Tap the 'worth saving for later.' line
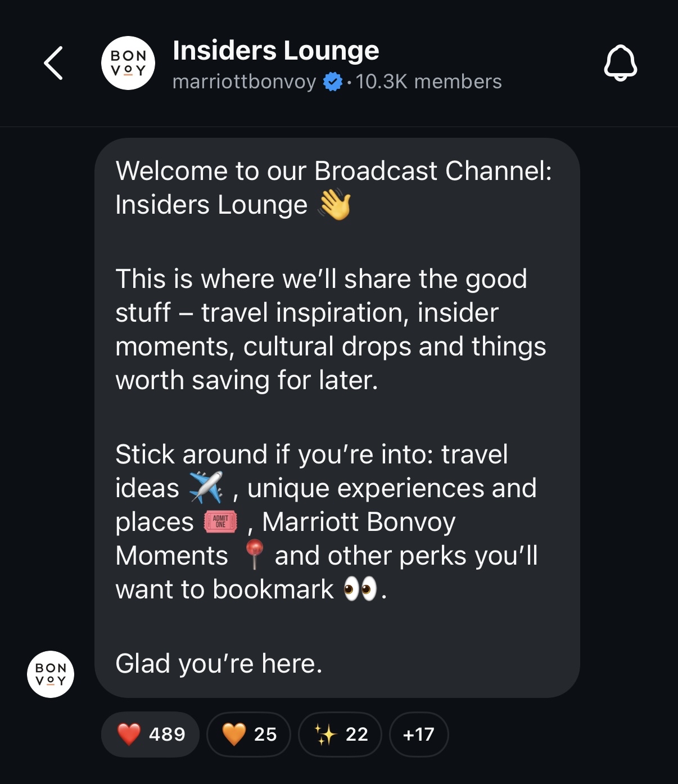Image resolution: width=678 pixels, height=784 pixels. tap(246, 380)
